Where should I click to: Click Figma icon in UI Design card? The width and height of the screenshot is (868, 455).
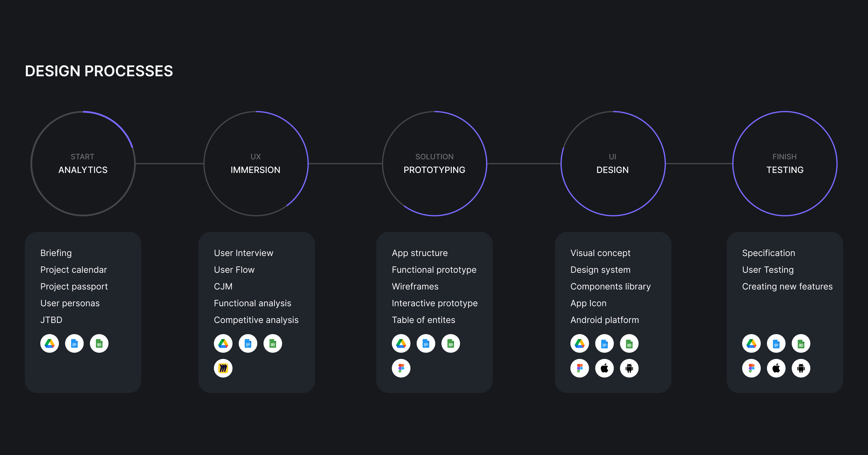pos(580,368)
